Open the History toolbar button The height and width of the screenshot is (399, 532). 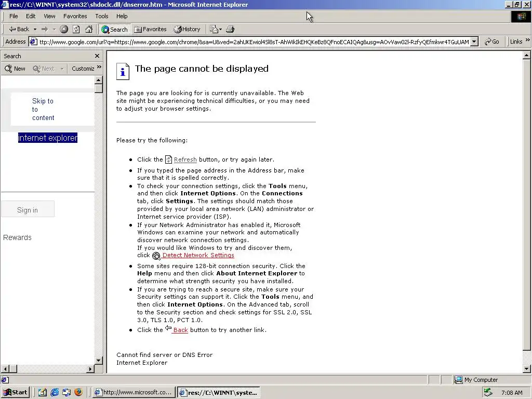coord(187,29)
